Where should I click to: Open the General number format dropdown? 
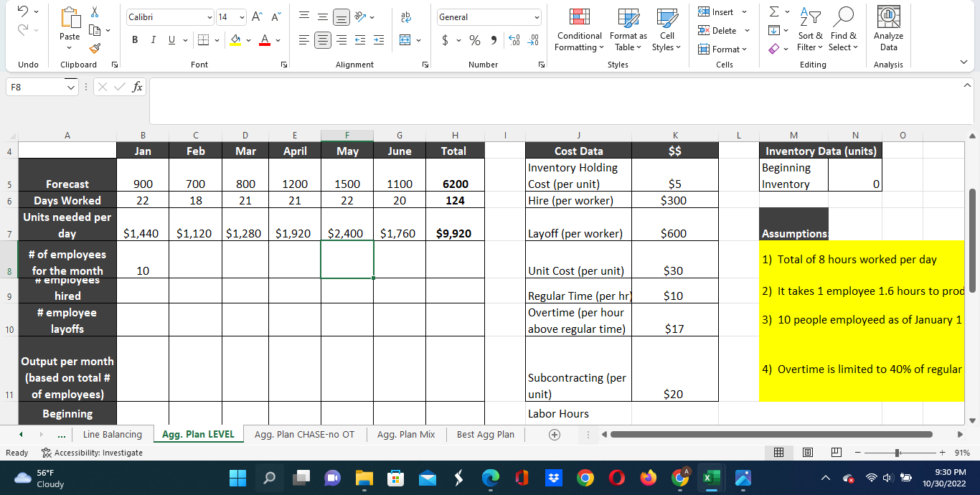pyautogui.click(x=536, y=16)
